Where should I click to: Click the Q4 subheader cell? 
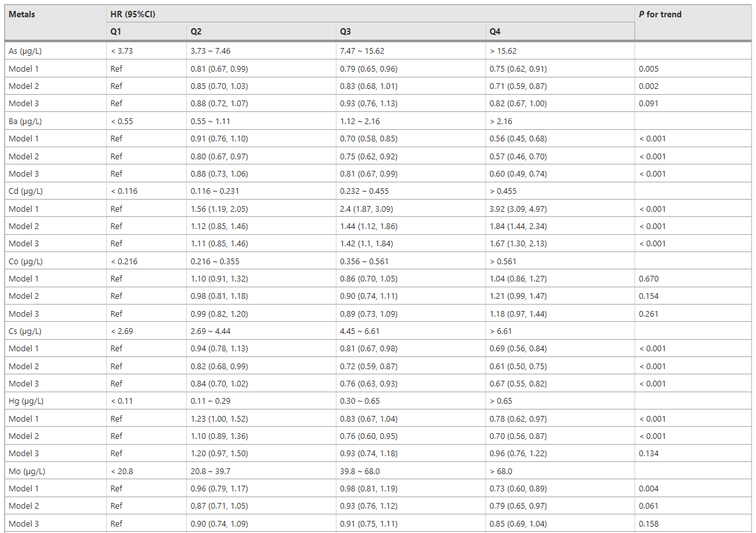coord(495,31)
